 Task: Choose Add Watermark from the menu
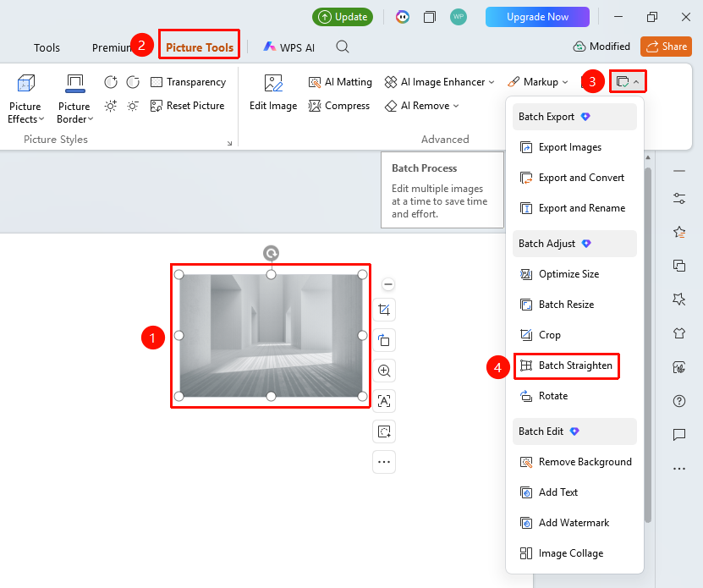tap(574, 523)
